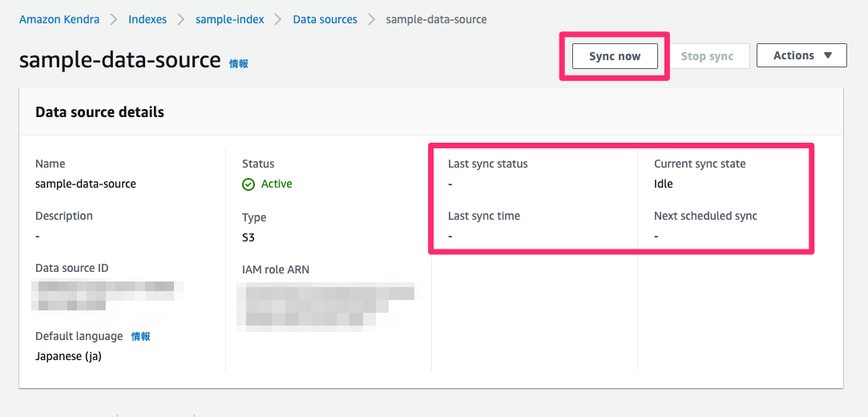Click the Last sync time label
The height and width of the screenshot is (417, 868).
(x=484, y=216)
